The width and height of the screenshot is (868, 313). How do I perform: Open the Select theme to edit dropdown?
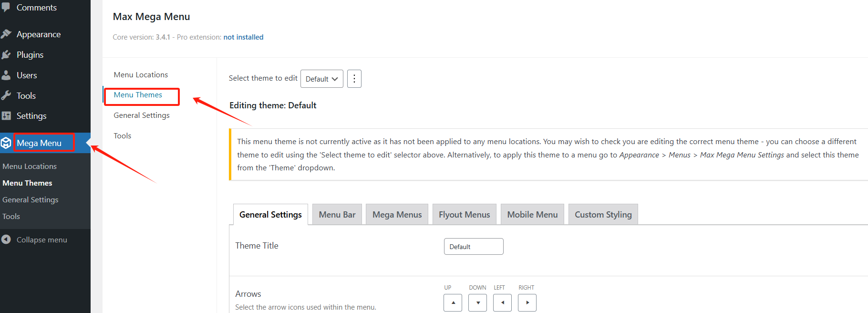point(322,79)
